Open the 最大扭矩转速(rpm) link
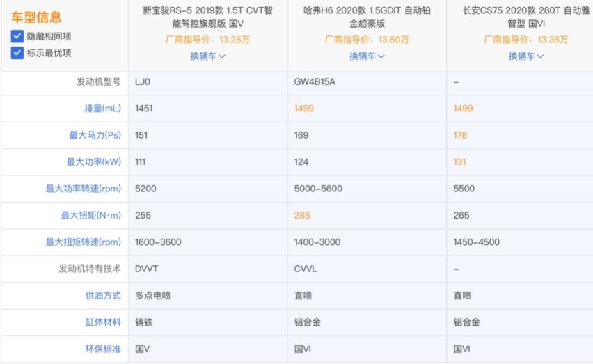The width and height of the screenshot is (593, 364). [84, 242]
